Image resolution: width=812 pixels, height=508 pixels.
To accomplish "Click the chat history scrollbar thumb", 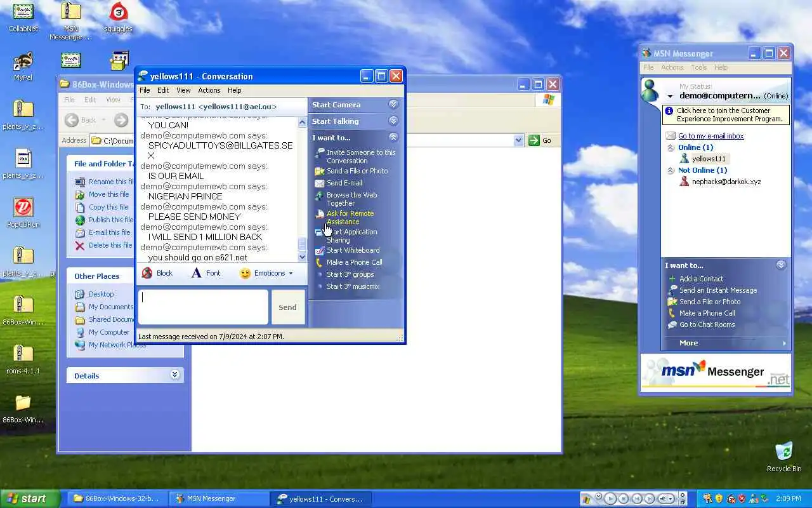I will (x=303, y=244).
